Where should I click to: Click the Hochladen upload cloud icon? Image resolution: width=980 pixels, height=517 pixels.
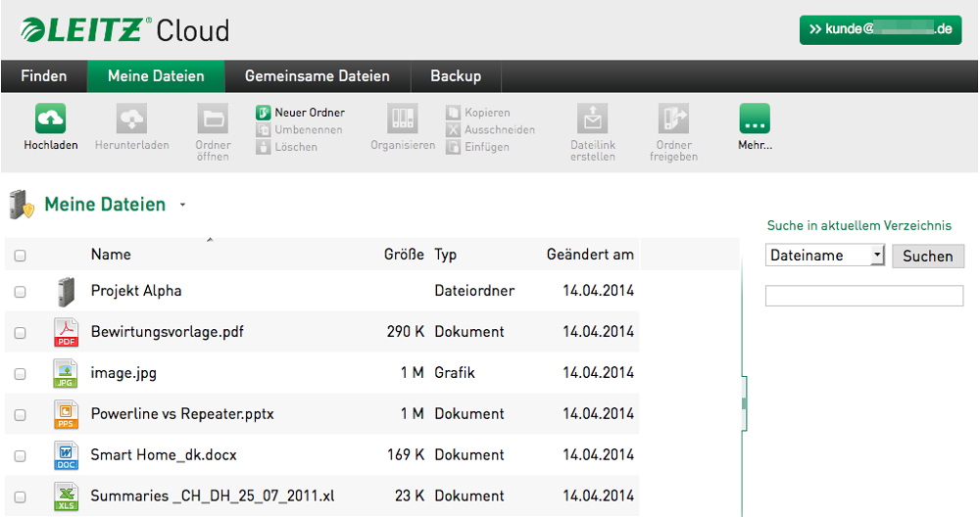51,118
